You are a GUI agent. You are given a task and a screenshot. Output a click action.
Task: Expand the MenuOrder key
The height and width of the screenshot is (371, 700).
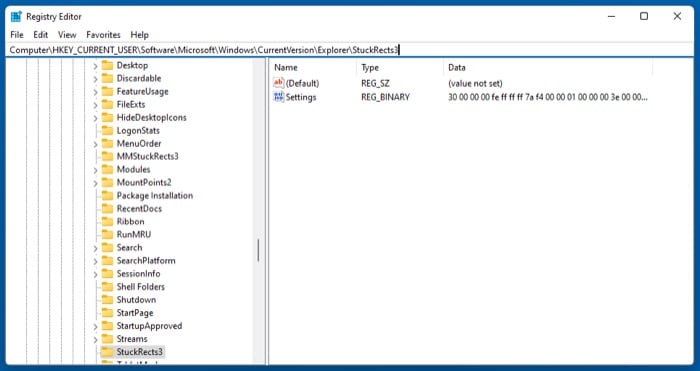pyautogui.click(x=95, y=144)
